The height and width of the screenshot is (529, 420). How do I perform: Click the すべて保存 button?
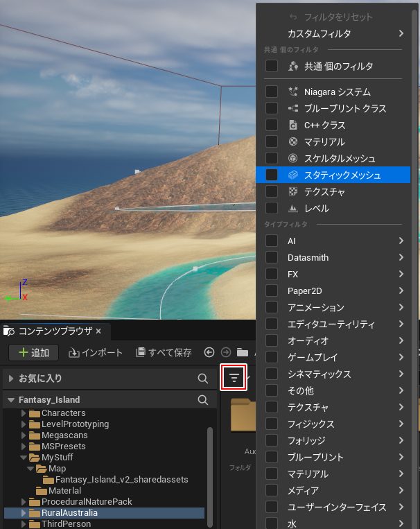coord(164,352)
